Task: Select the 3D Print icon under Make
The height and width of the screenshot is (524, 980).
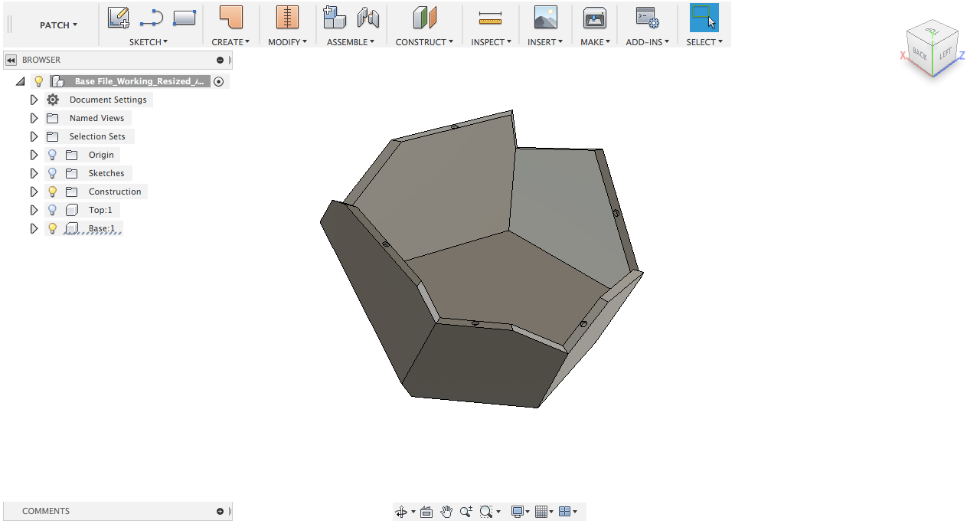Action: point(595,17)
